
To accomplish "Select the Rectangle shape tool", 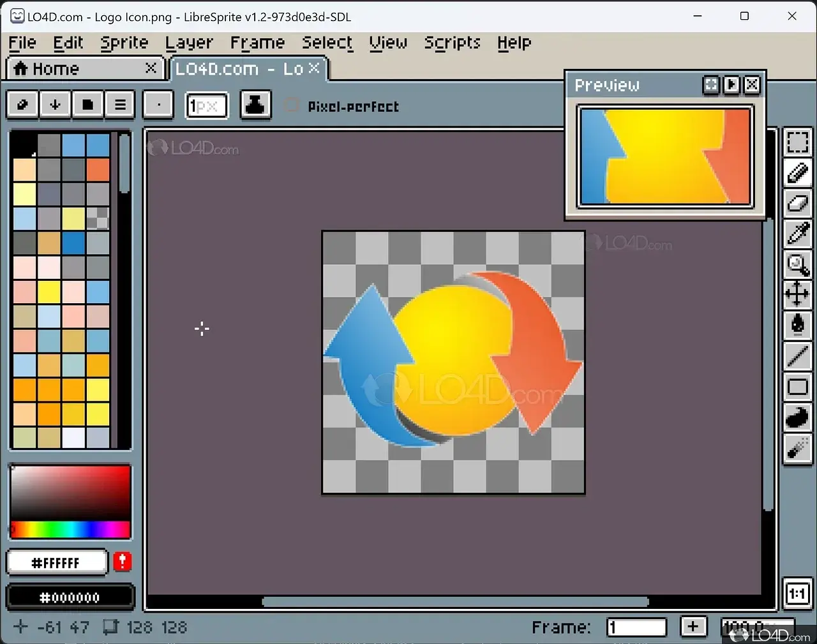I will (x=797, y=387).
